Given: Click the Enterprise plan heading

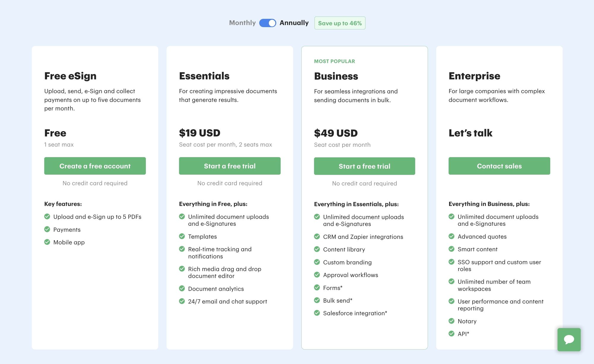Looking at the screenshot, I should 474,76.
